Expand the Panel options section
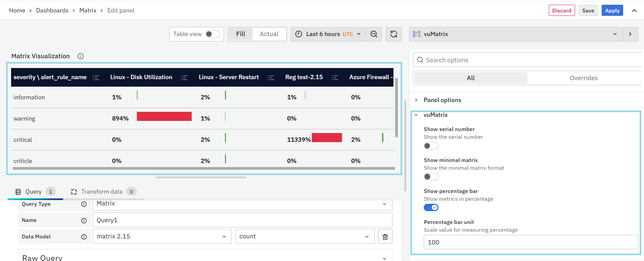This screenshot has width=644, height=261. pyautogui.click(x=442, y=100)
